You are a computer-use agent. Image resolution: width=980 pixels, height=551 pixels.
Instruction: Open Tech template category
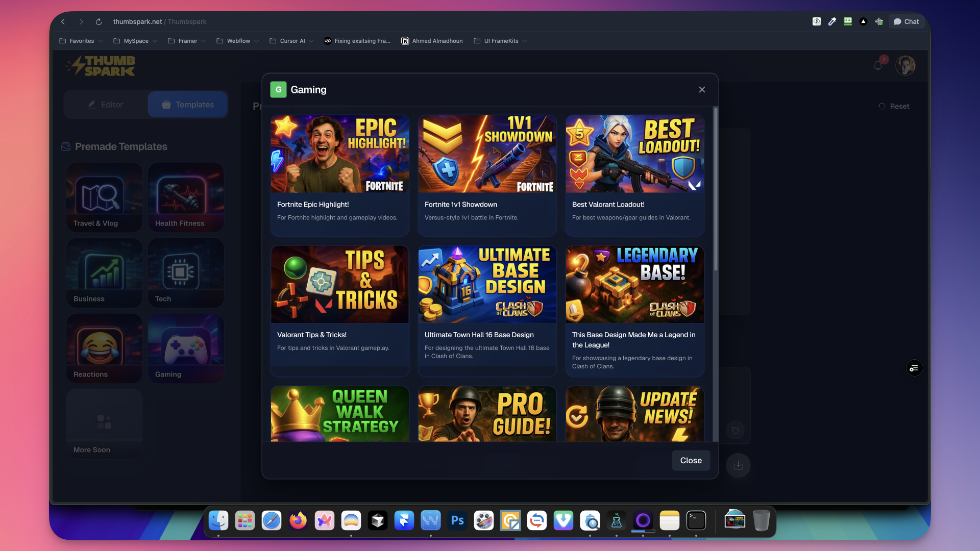186,273
